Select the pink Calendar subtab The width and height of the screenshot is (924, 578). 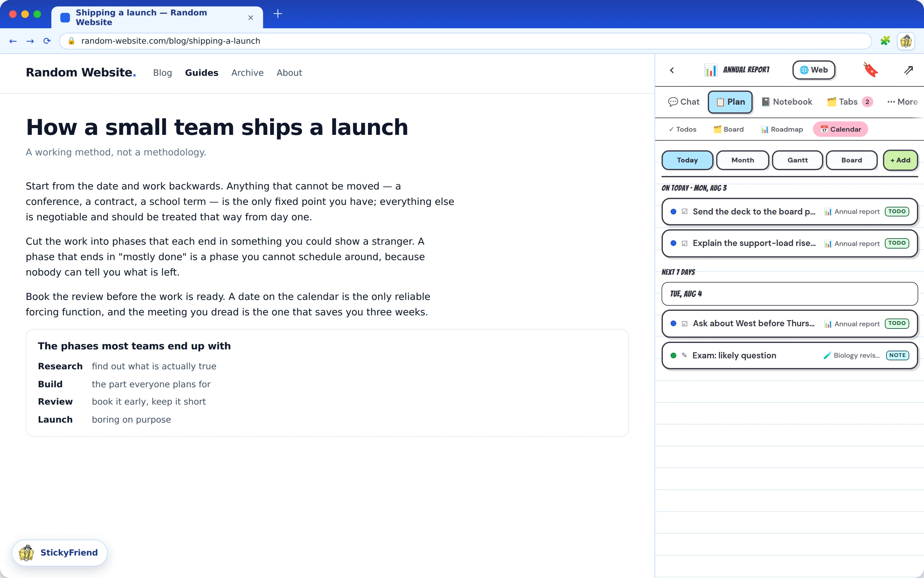[840, 129]
